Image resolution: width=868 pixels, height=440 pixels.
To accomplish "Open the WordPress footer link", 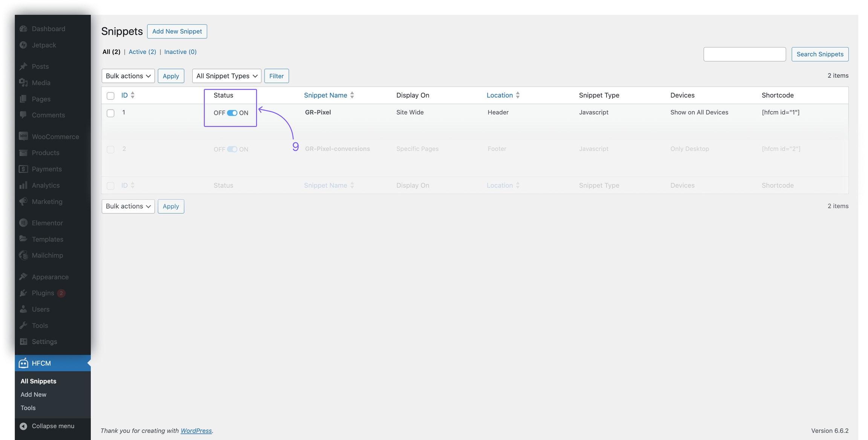I will [196, 430].
